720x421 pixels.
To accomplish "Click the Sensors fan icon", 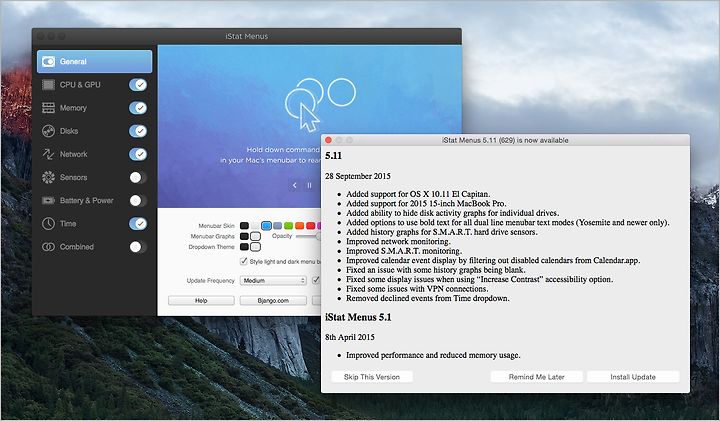I will pyautogui.click(x=48, y=177).
